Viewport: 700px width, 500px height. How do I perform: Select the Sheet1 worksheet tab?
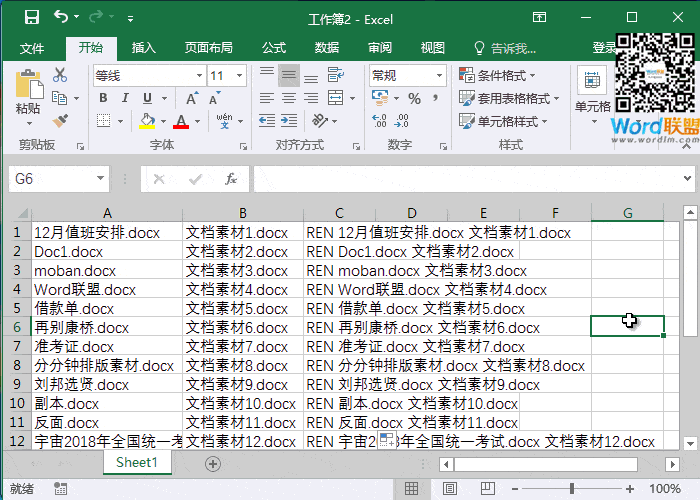tap(137, 462)
